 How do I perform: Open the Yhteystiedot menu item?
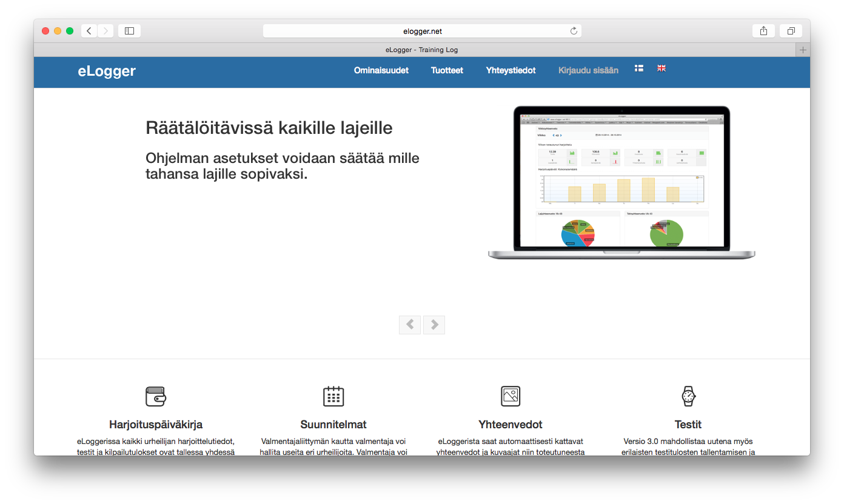coord(511,70)
